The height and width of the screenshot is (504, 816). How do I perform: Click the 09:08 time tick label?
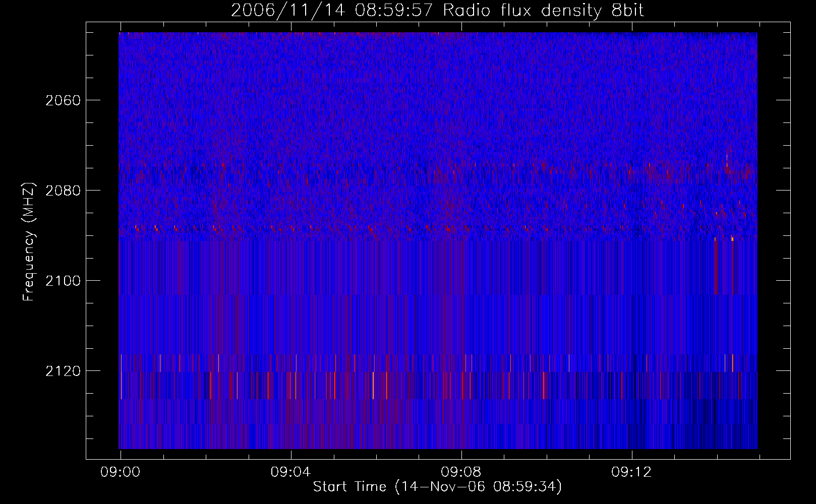click(x=461, y=472)
